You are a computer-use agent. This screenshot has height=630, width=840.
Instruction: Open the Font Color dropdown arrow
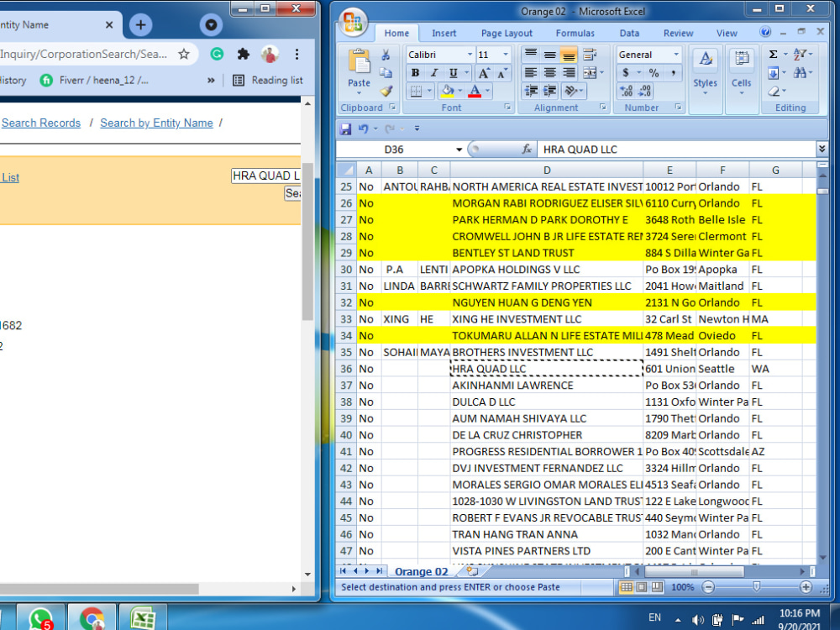click(487, 91)
